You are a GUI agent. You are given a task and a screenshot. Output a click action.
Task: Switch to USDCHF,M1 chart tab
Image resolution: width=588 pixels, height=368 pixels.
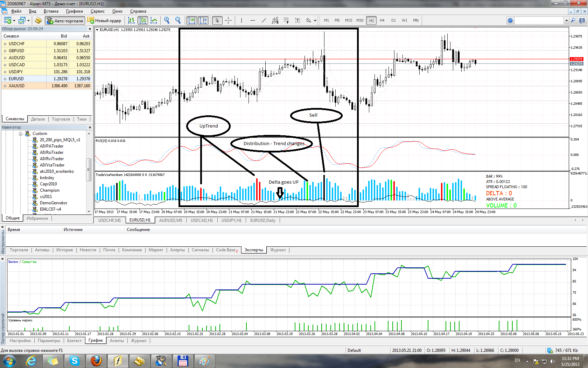[x=110, y=220]
